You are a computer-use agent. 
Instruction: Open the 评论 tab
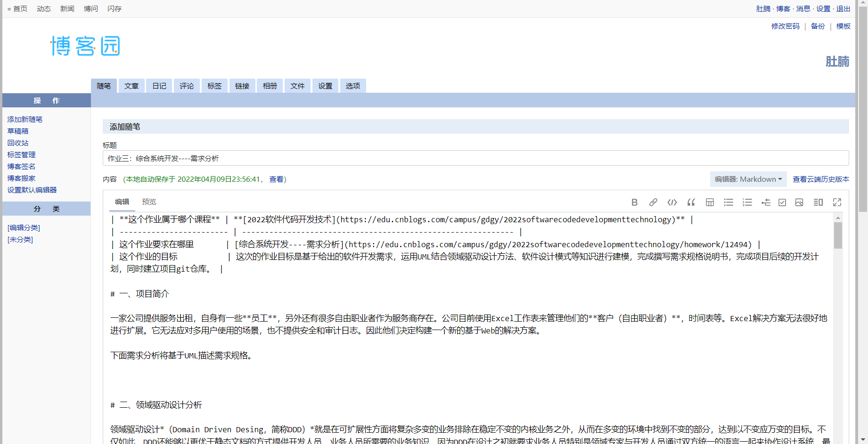pos(187,86)
